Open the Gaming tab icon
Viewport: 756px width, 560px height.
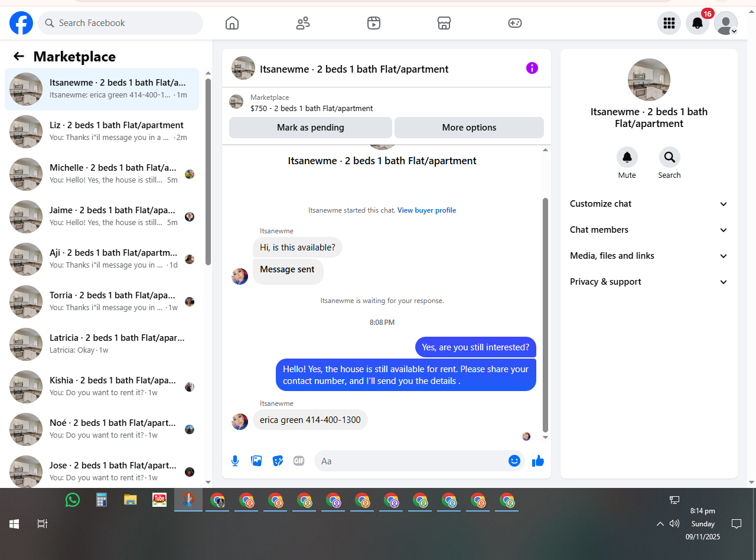tap(515, 23)
